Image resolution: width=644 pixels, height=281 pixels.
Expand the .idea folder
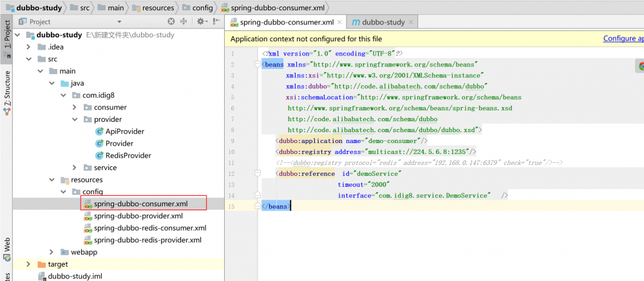click(x=28, y=47)
